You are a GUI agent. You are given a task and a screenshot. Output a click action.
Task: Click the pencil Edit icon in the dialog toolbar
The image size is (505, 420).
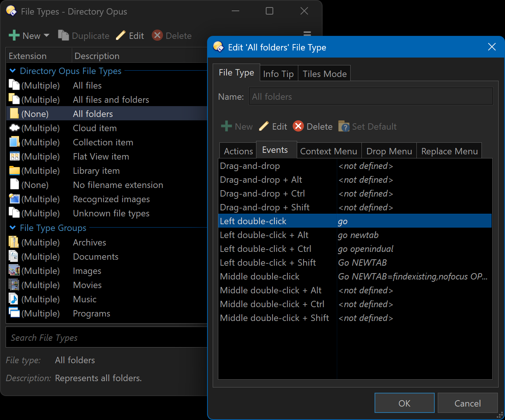264,126
